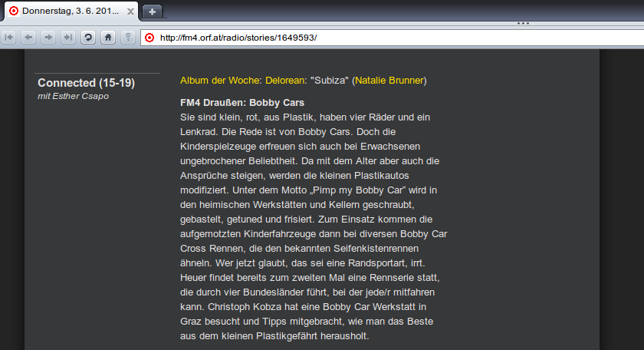The width and height of the screenshot is (644, 350).
Task: Click the FM4 Draußen: Bobby Cars heading
Action: [x=242, y=103]
